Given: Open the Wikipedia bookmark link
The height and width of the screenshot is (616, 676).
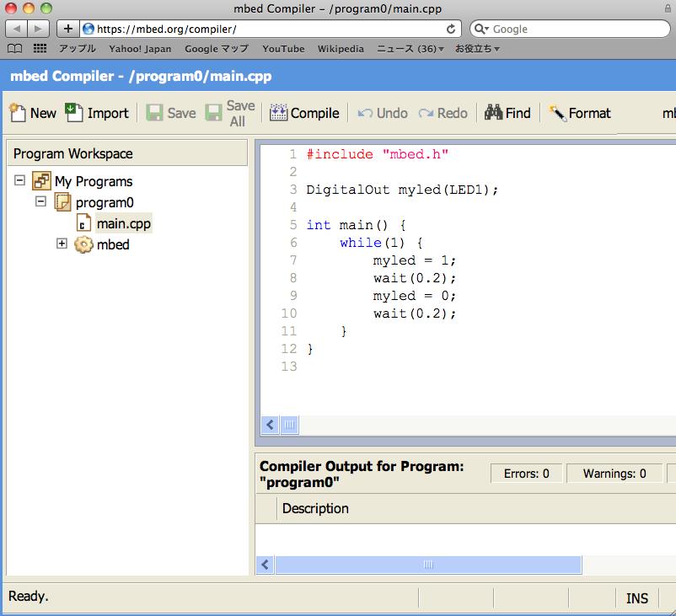Looking at the screenshot, I should 341,49.
